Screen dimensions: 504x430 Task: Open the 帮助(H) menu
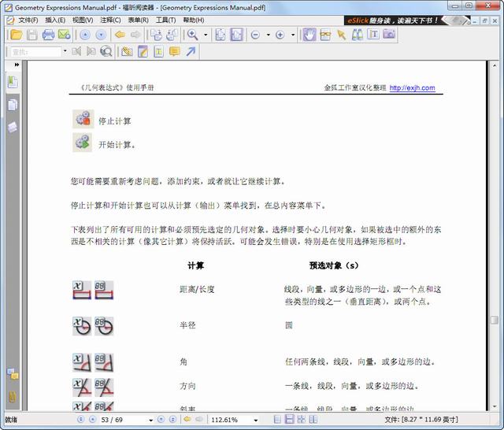coord(194,20)
